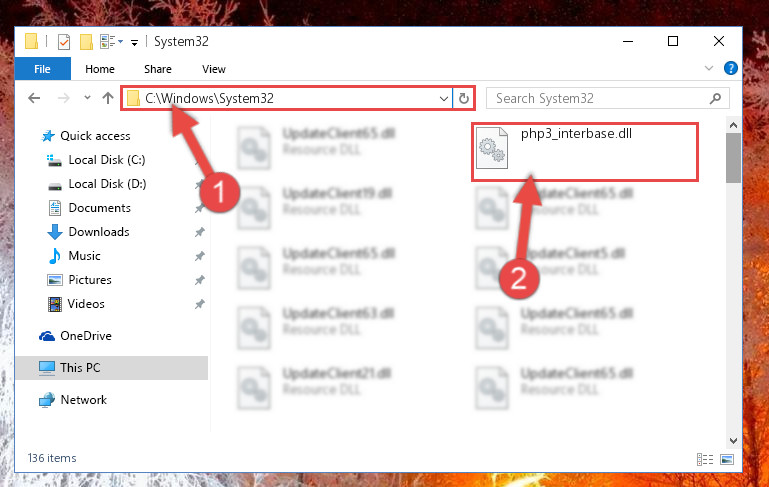Viewport: 769px width, 487px height.
Task: Expand the ribbon with chevron arrow
Action: 709,68
